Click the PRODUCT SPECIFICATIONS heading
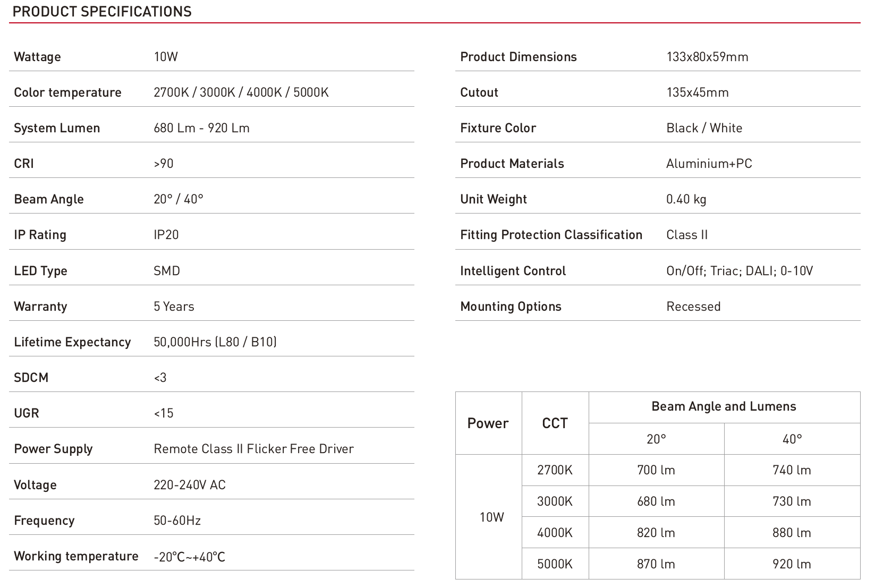The image size is (875, 588). pos(102,12)
